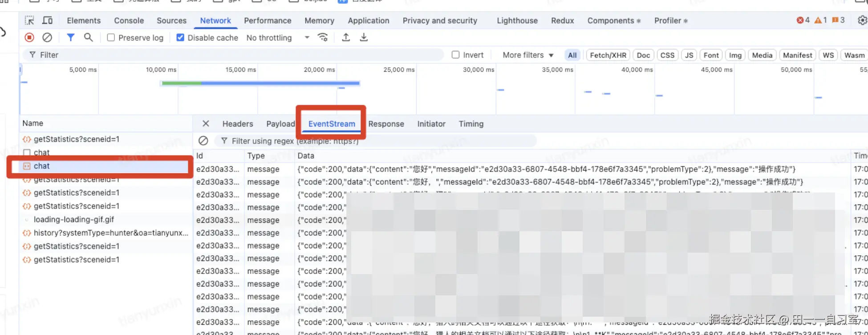
Task: Enable Invert filter checkbox
Action: [x=455, y=55]
